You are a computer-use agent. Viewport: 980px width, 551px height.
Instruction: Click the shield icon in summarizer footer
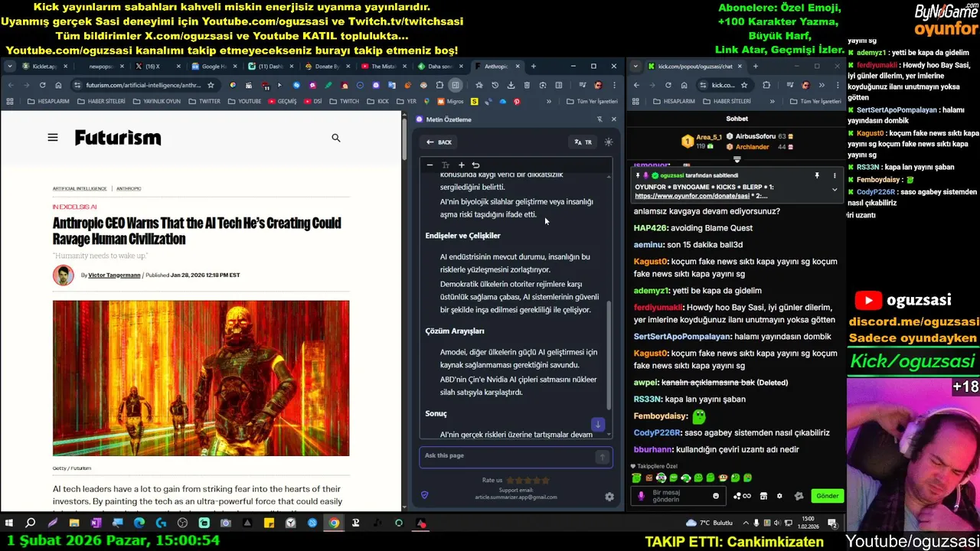424,495
